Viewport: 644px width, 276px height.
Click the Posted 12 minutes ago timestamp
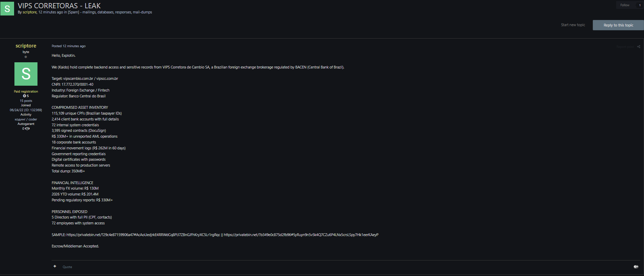[68, 46]
